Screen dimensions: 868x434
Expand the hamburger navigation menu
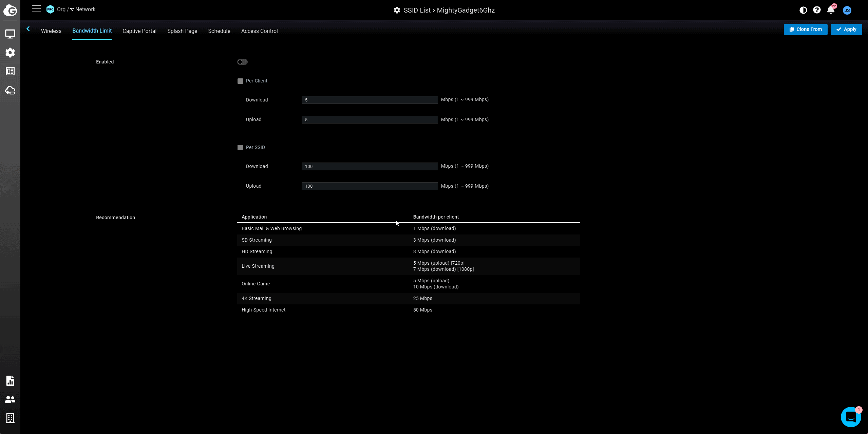[x=36, y=9]
